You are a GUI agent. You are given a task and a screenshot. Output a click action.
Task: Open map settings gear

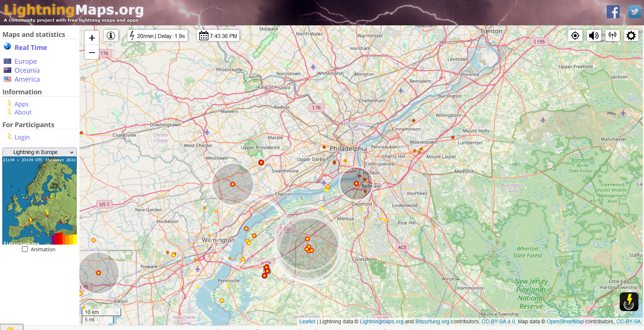pos(631,35)
